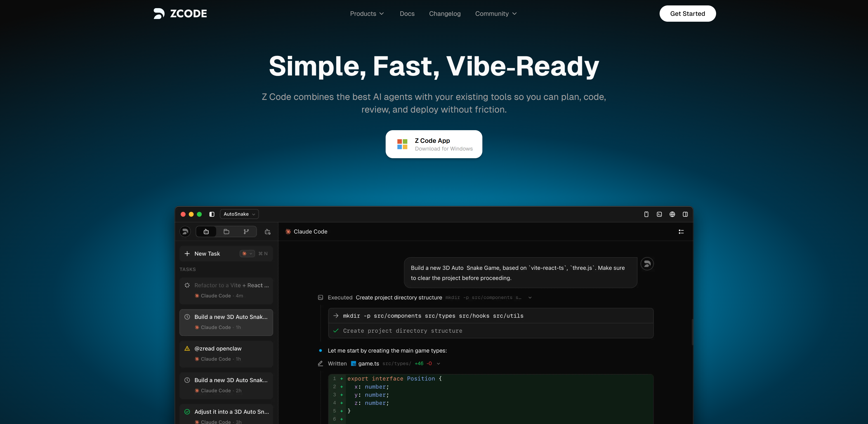
Task: Click the ZCODE logo in header
Action: coord(180,14)
